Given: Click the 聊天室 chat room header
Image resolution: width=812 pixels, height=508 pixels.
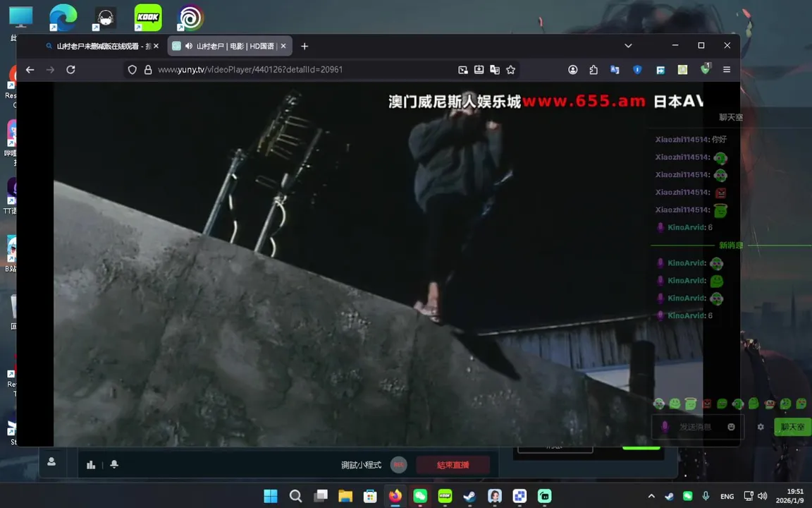Looking at the screenshot, I should point(731,117).
